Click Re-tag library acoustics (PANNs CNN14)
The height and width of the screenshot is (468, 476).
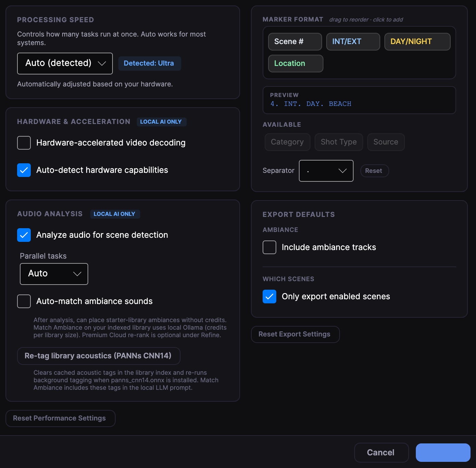[99, 356]
